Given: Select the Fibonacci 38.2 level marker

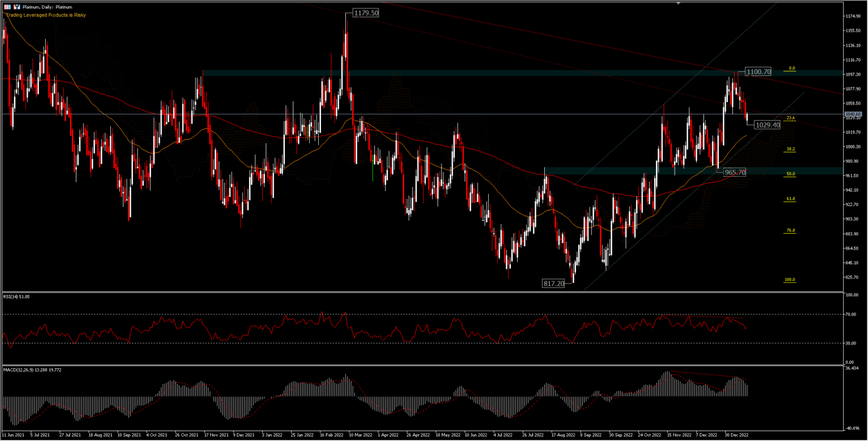Looking at the screenshot, I should (x=789, y=149).
